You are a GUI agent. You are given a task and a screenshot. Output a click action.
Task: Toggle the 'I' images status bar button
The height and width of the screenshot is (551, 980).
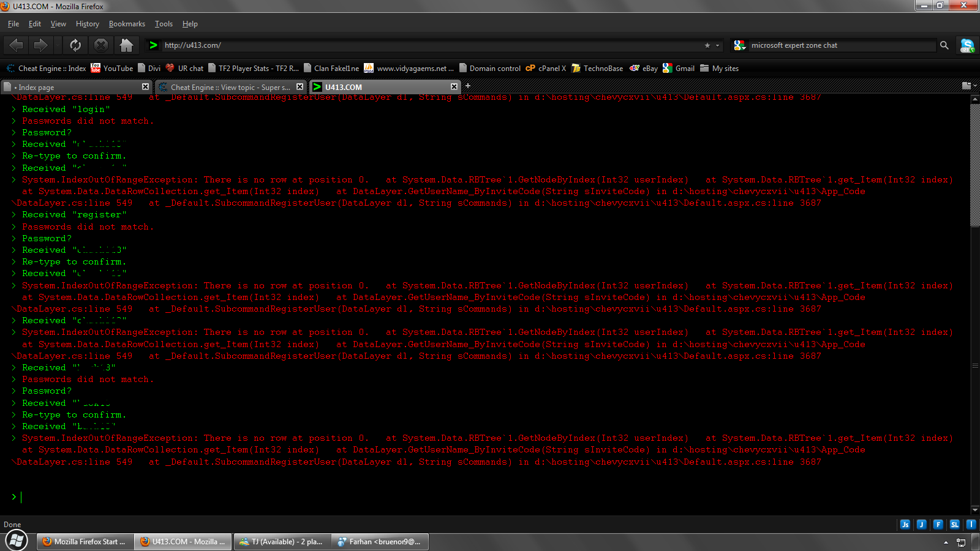click(x=971, y=524)
